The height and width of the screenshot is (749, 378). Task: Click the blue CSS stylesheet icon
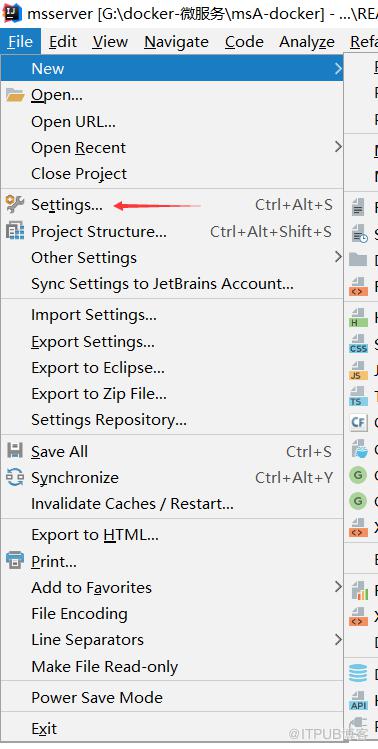click(358, 344)
